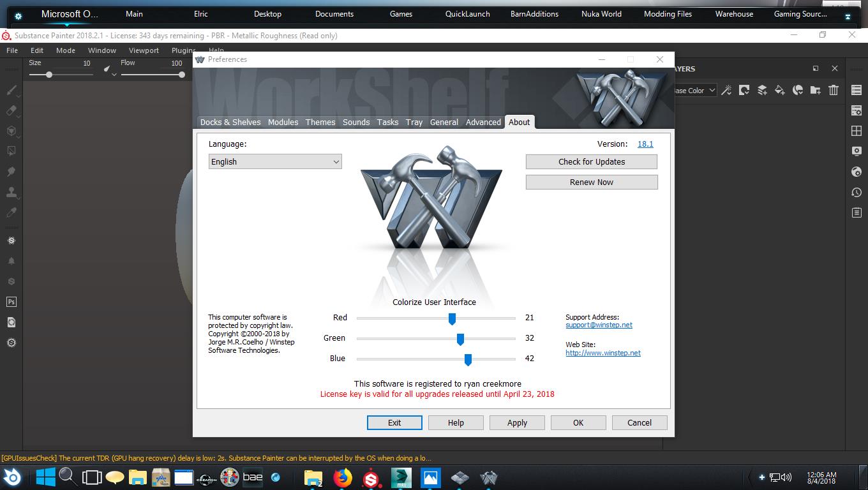Expand the Base Color channel dropdown
The height and width of the screenshot is (490, 868).
point(696,91)
